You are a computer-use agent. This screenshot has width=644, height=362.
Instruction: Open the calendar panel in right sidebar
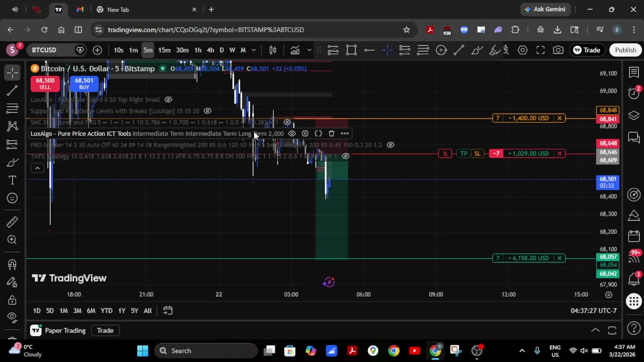(x=634, y=236)
